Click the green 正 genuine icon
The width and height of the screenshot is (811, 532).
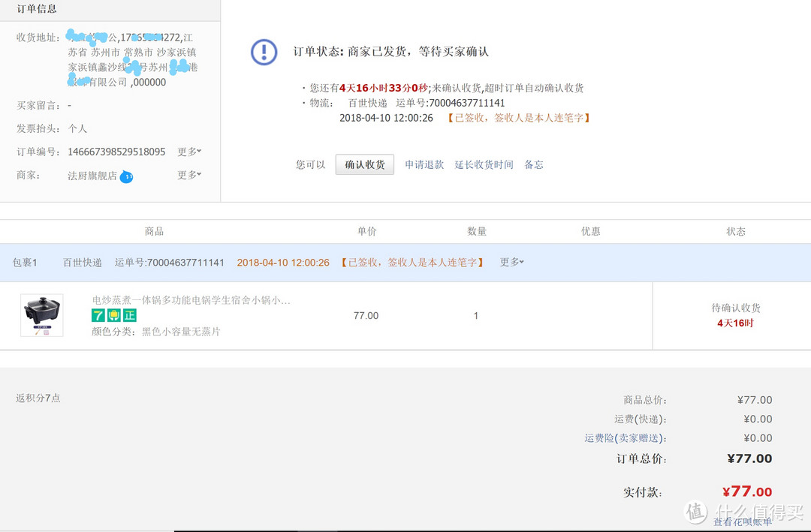[x=129, y=315]
